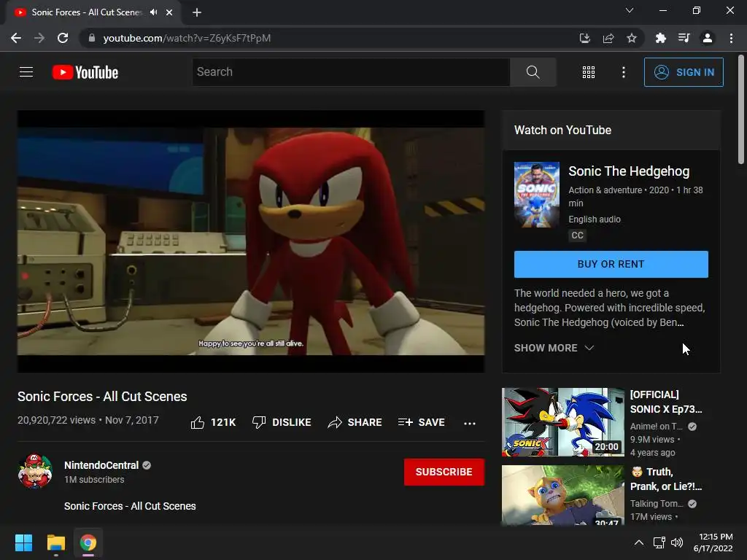
Task: Open network status tray icon
Action: (x=659, y=542)
